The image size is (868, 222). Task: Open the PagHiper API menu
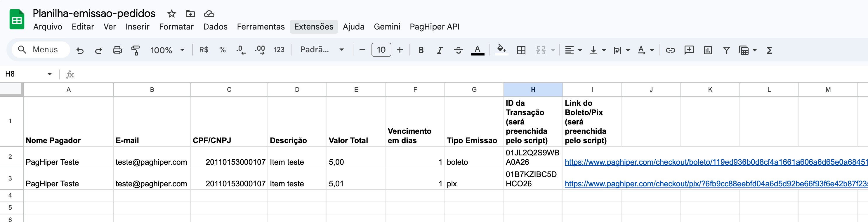(434, 27)
